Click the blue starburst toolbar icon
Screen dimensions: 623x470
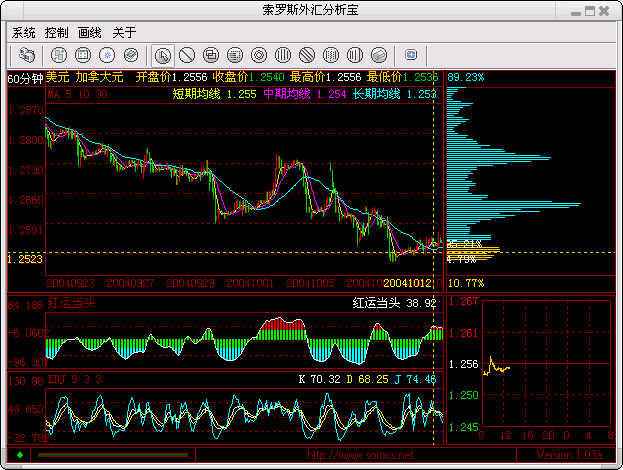106,54
